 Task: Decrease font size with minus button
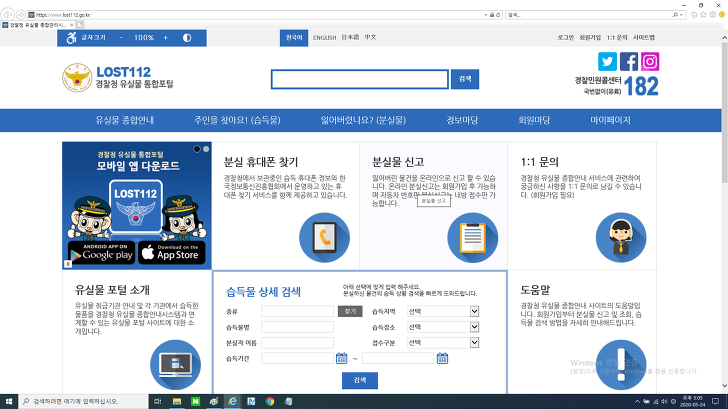121,37
